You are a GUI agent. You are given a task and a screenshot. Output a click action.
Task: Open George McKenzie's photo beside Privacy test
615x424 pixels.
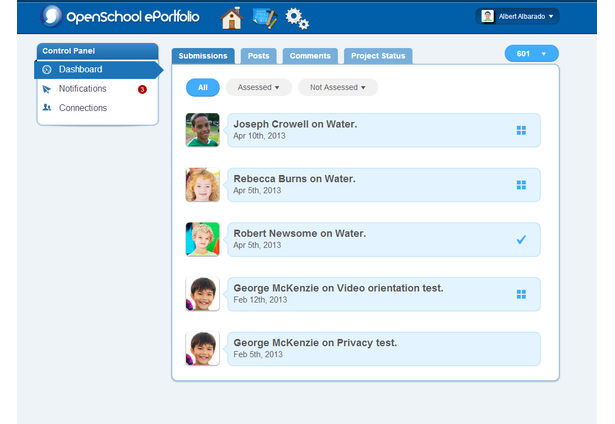coord(202,349)
